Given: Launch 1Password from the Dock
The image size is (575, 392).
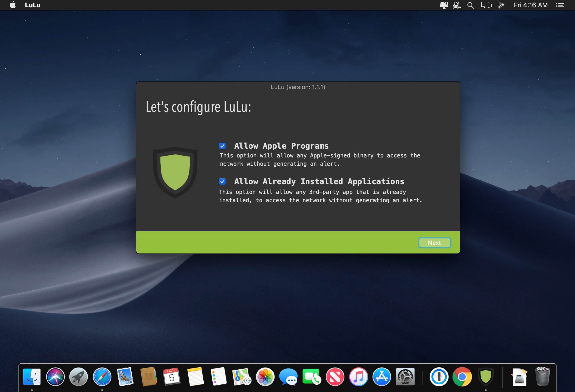Looking at the screenshot, I should [x=439, y=377].
